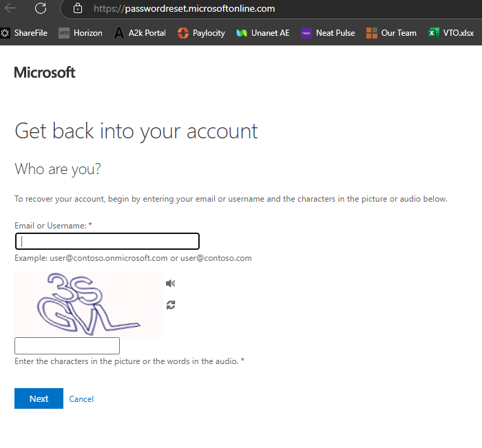Viewport: 482px width, 448px height.
Task: Click the CAPTCHA picture
Action: (89, 304)
